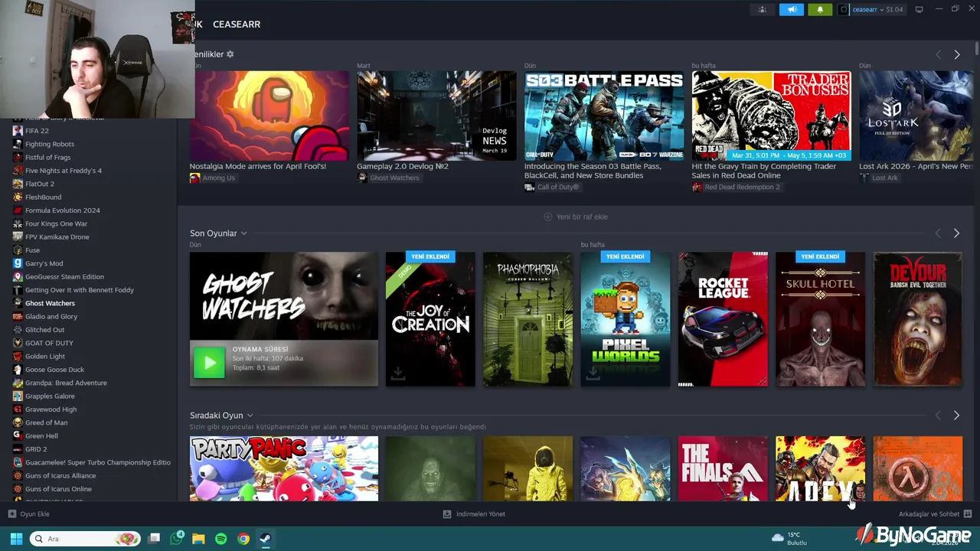Go to next news items with right arrow
Viewport: 980px width, 551px height.
(956, 54)
